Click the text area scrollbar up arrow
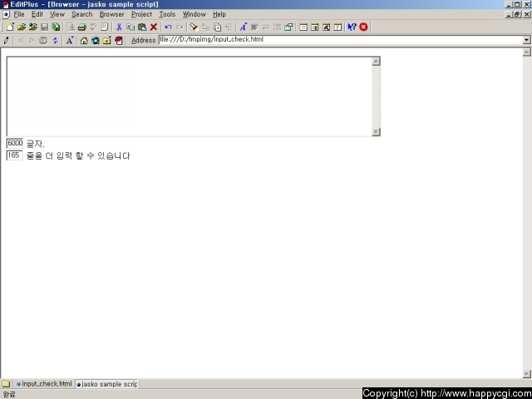Viewport: 532px width, 399px height. (x=376, y=62)
